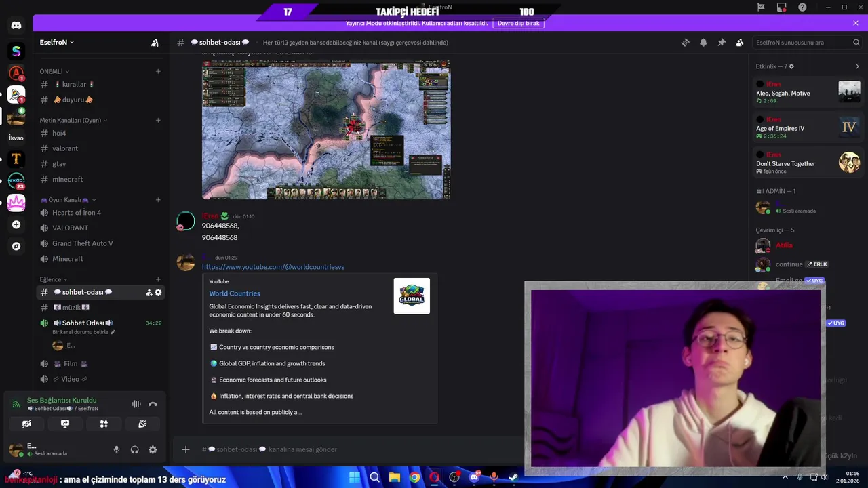Open Activities launcher button

tap(104, 424)
